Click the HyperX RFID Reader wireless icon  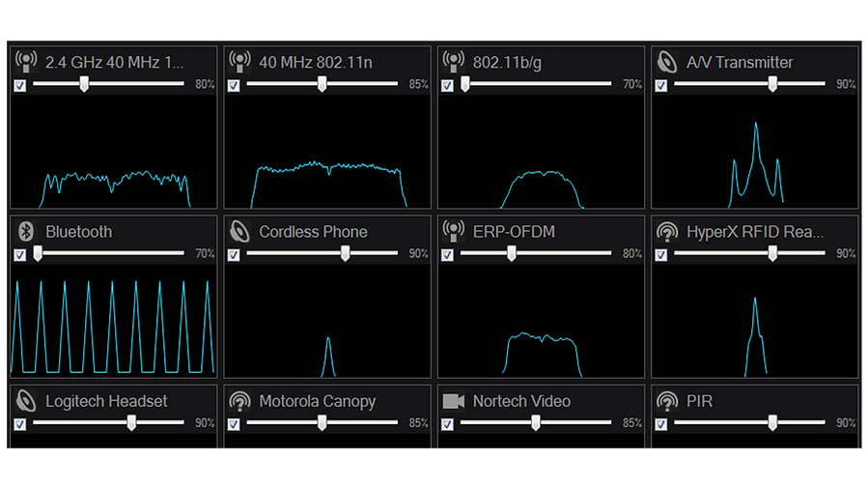pos(667,232)
